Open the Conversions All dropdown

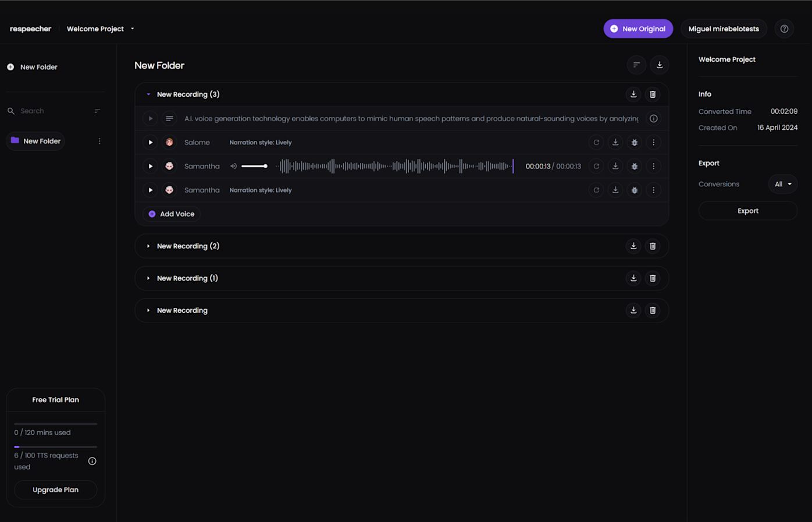[x=782, y=184]
